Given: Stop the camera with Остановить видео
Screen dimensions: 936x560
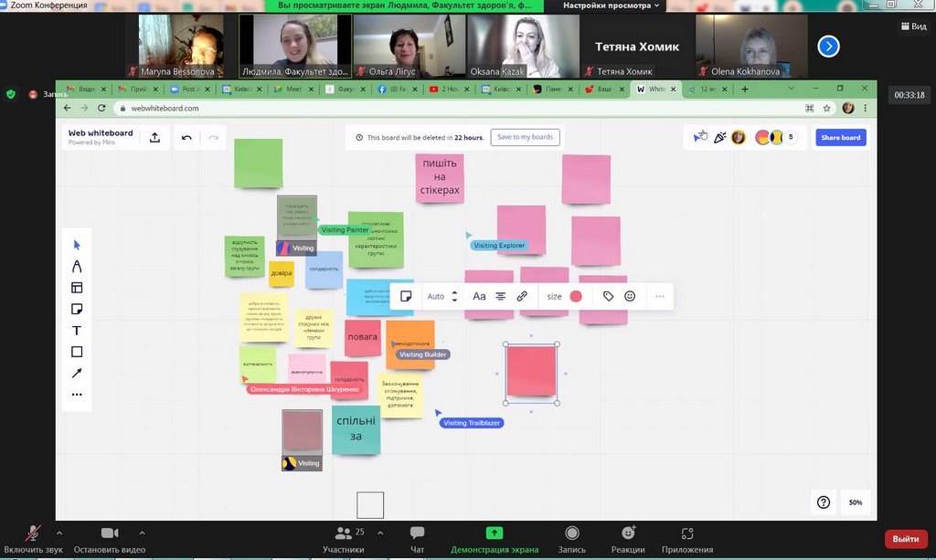Looking at the screenshot, I should 110,538.
